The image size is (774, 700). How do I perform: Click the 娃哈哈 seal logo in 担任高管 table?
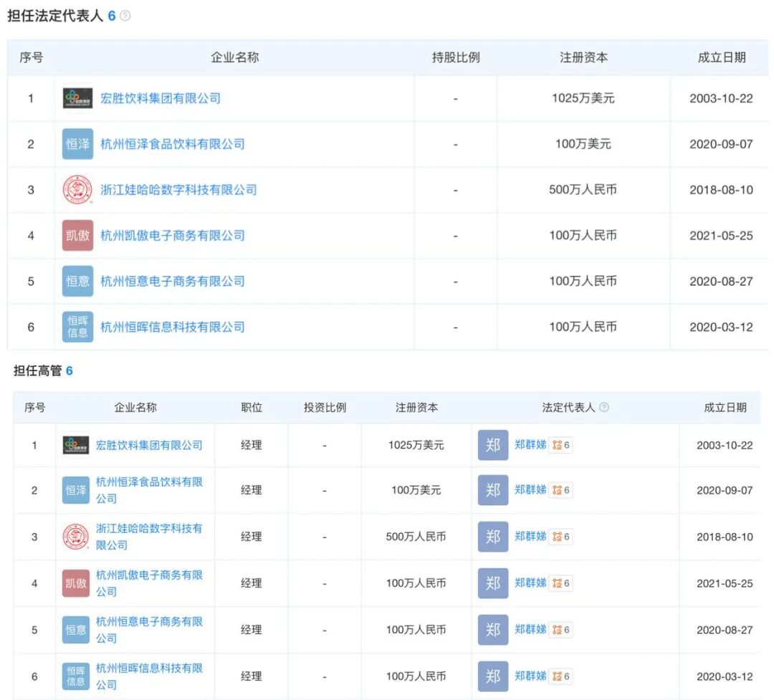76,537
